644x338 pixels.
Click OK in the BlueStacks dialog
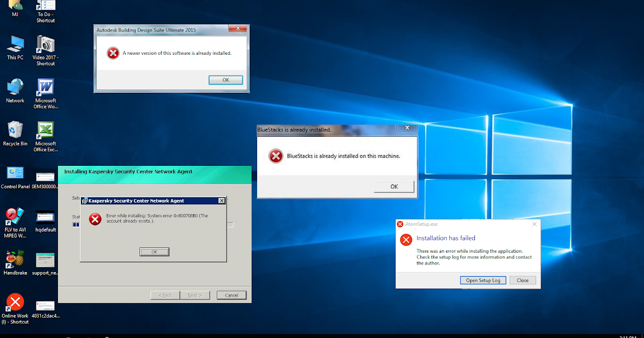point(394,187)
